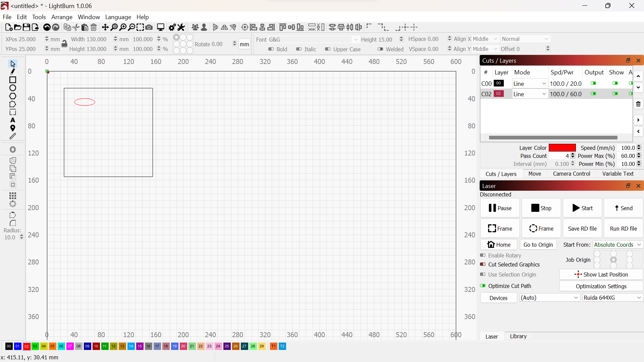Toggle Cut Selected Graphics switch
644x362 pixels.
point(483,264)
